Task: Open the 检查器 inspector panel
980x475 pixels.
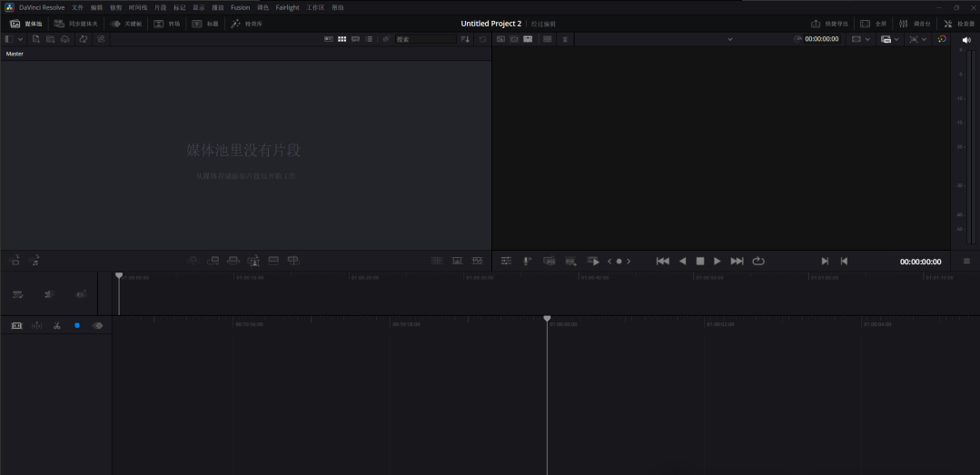Action: (x=959, y=24)
